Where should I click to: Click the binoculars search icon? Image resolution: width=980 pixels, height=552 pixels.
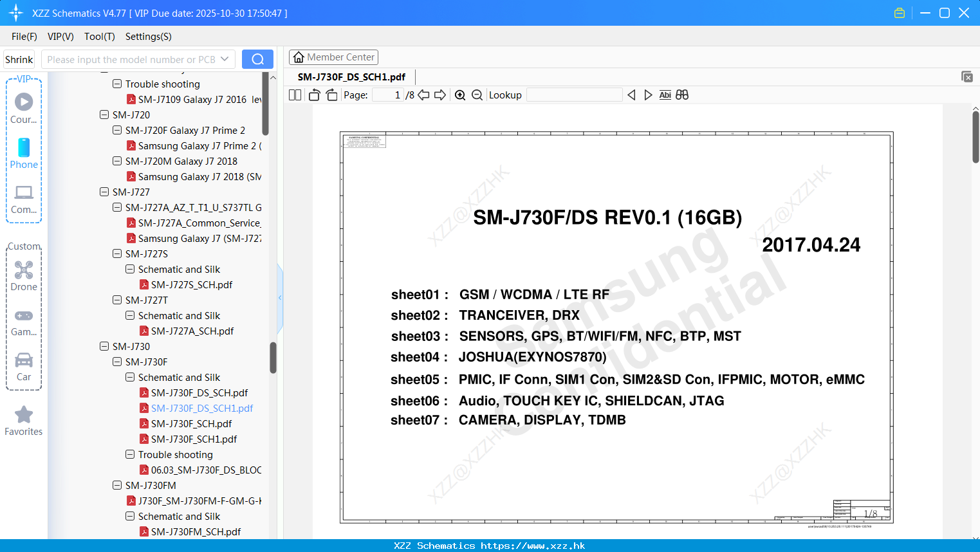point(682,95)
